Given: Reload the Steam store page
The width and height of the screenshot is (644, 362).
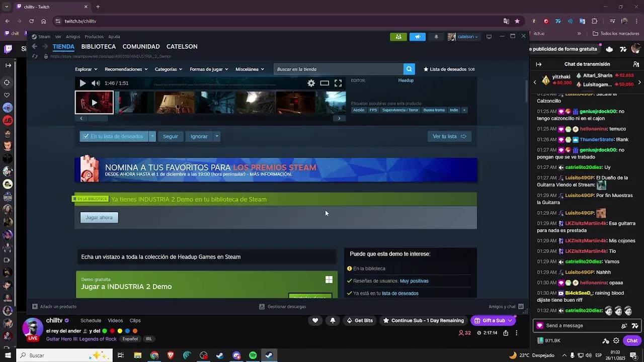Looking at the screenshot, I should tap(35, 56).
